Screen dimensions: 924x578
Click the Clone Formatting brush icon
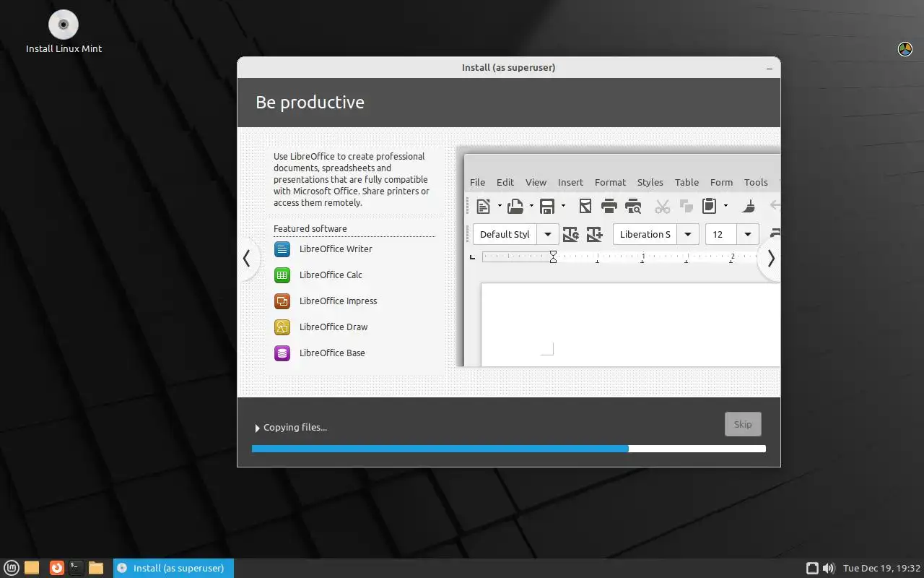tap(749, 207)
